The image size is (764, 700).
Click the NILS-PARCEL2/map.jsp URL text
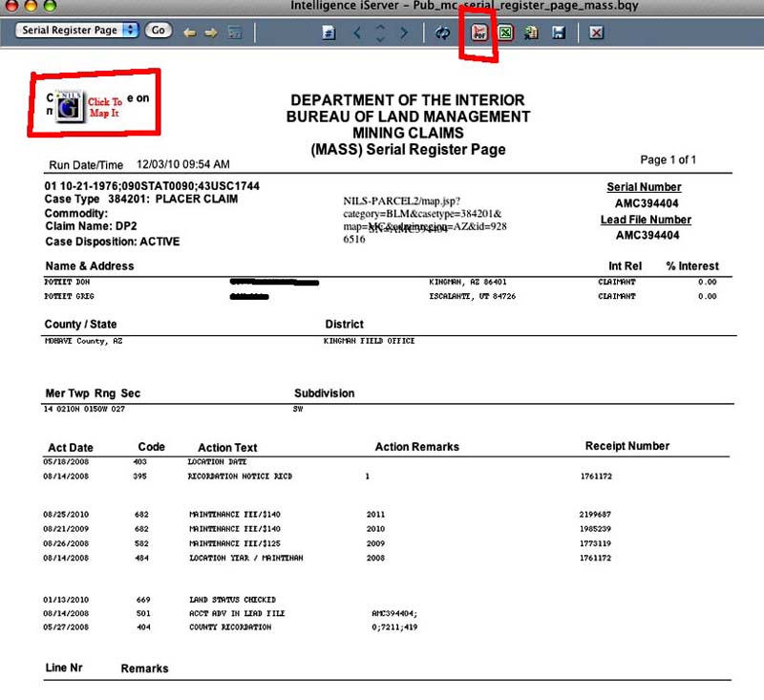pos(424,220)
